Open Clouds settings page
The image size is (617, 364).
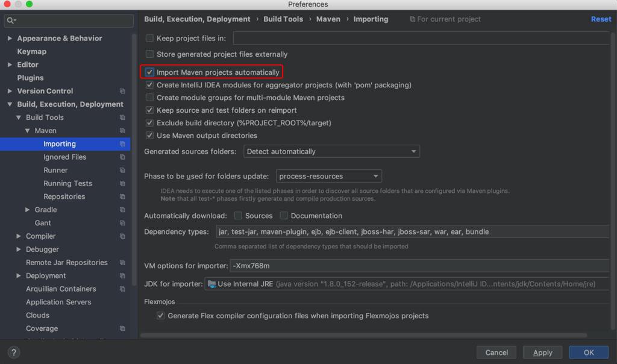click(37, 315)
